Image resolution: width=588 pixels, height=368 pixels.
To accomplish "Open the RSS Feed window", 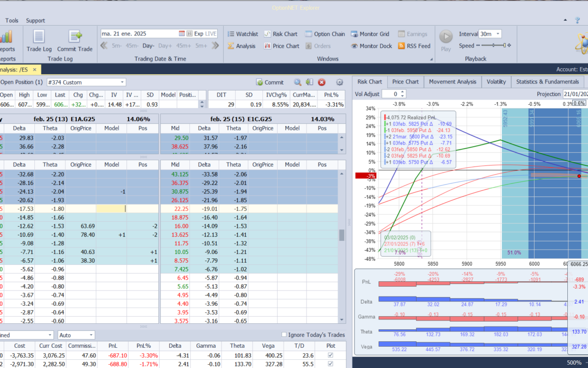I will click(414, 46).
